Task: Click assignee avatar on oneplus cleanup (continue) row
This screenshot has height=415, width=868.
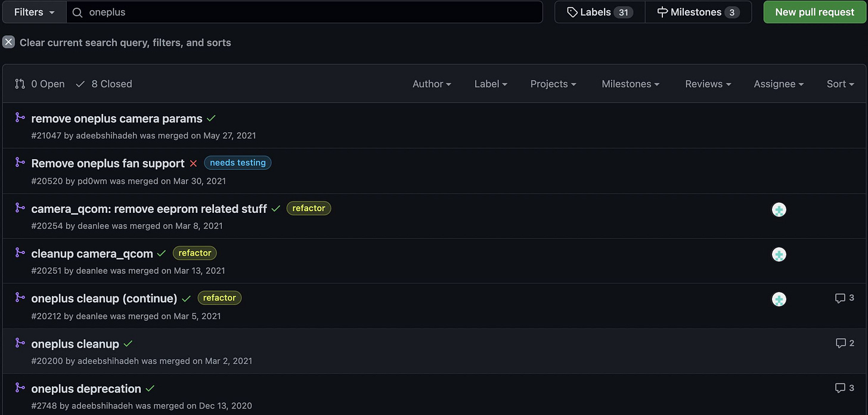Action: 779,299
